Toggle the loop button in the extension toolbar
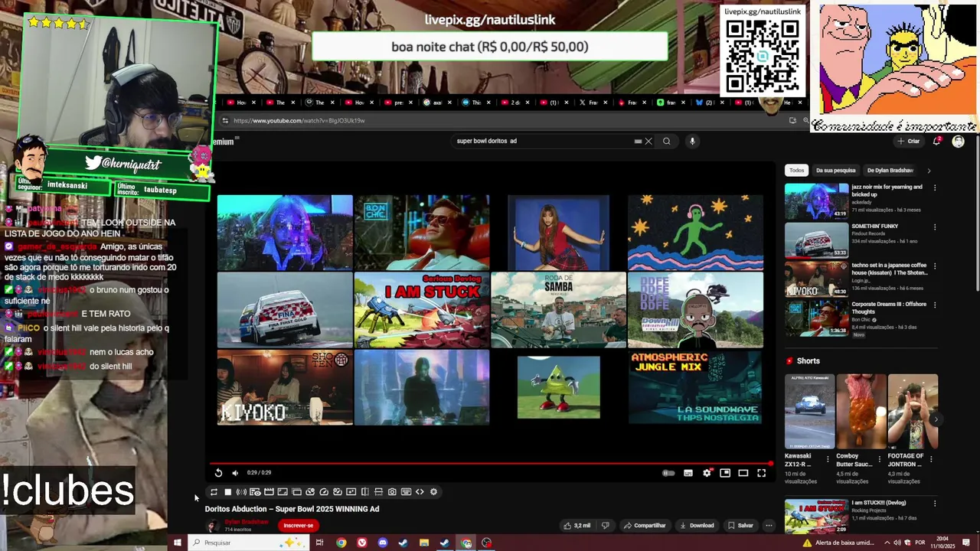Screen dimensions: 980x551 [x=214, y=492]
